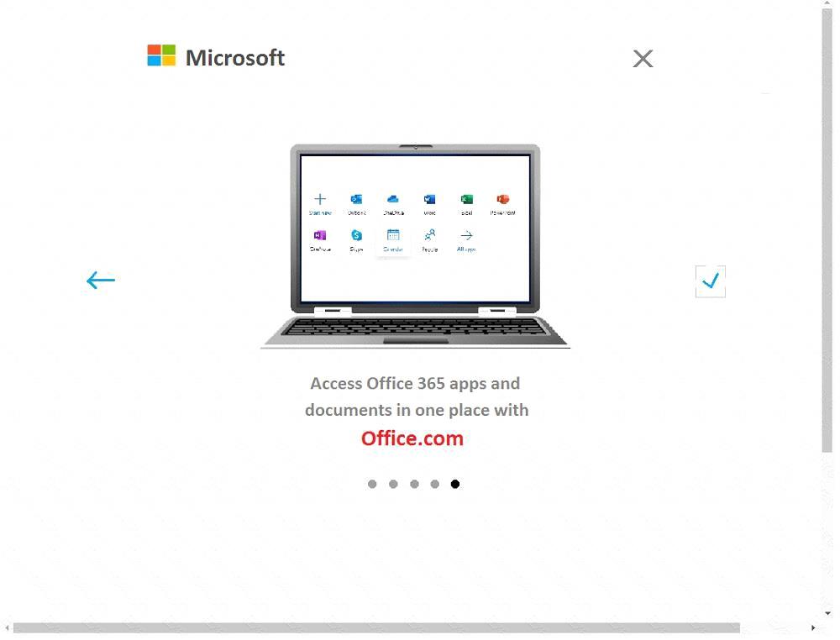Jump to the fourth carousel page dot
This screenshot has width=840, height=640.
tap(434, 484)
